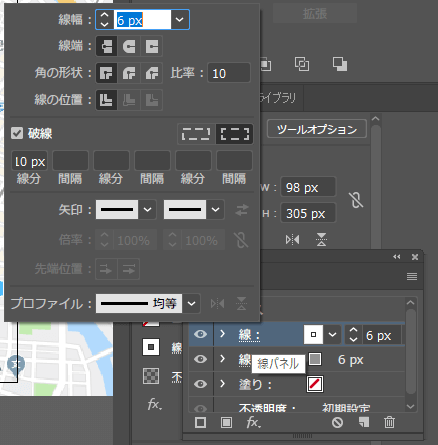Click the first 間隔 gap field
This screenshot has width=438, height=445.
pos(70,161)
